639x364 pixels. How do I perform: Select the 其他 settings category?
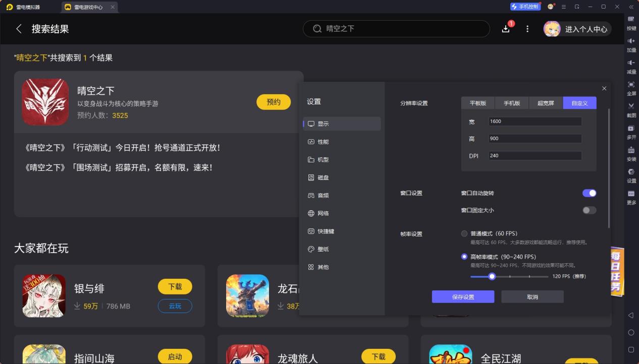point(342,267)
